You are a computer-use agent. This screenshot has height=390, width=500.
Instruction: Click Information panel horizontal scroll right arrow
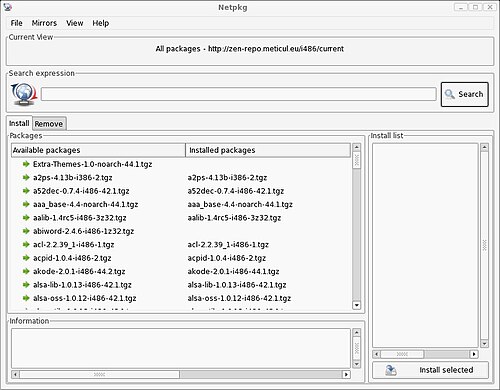pyautogui.click(x=346, y=374)
